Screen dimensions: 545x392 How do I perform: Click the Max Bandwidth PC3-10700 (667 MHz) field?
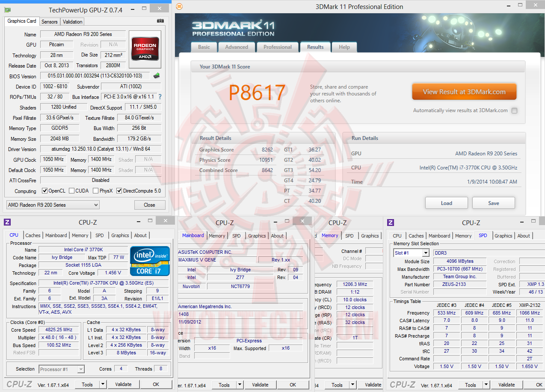pos(460,269)
